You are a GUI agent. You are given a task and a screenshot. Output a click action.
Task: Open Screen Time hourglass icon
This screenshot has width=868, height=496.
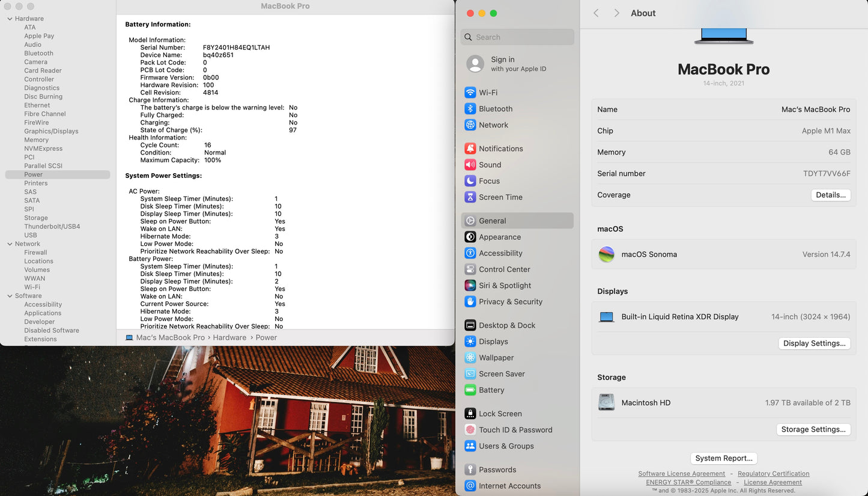[x=470, y=197]
